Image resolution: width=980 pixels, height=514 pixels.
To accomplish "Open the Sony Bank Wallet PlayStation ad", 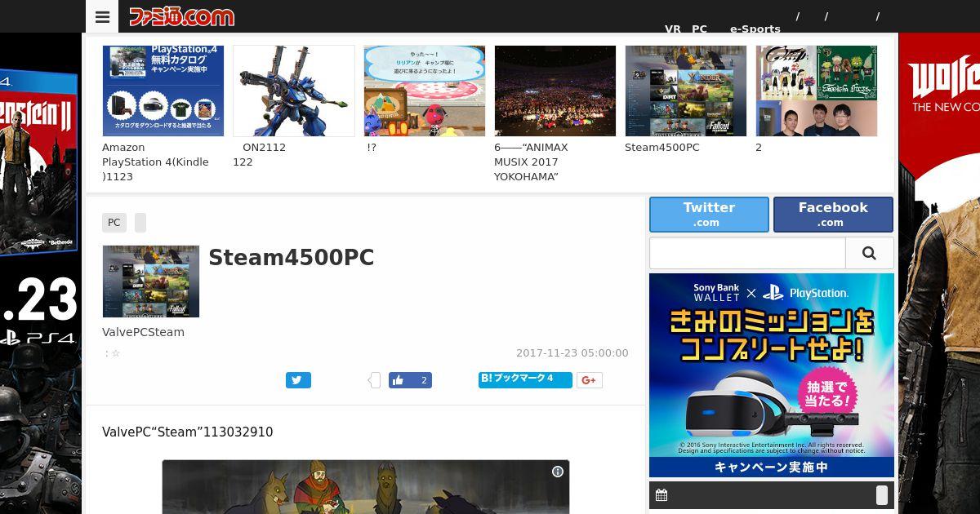I will click(x=772, y=375).
